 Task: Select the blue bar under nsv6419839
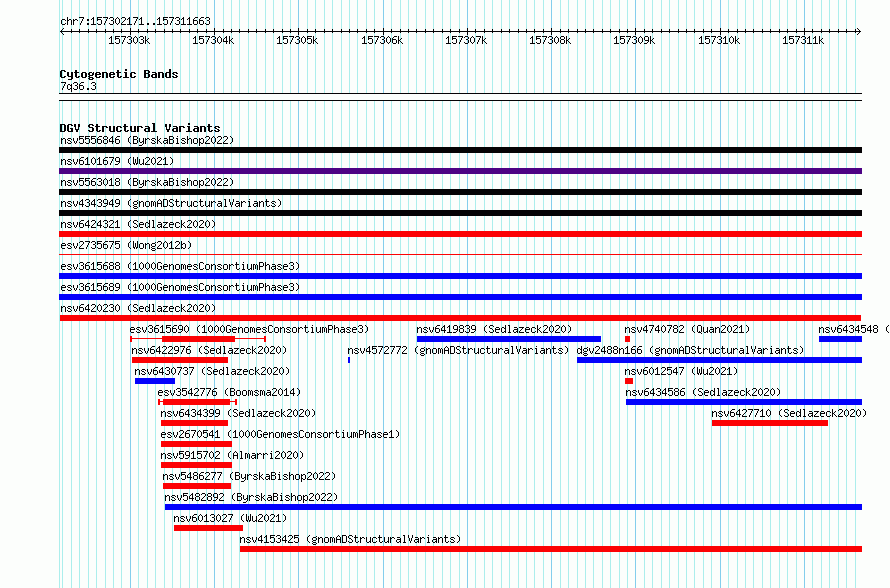[509, 339]
